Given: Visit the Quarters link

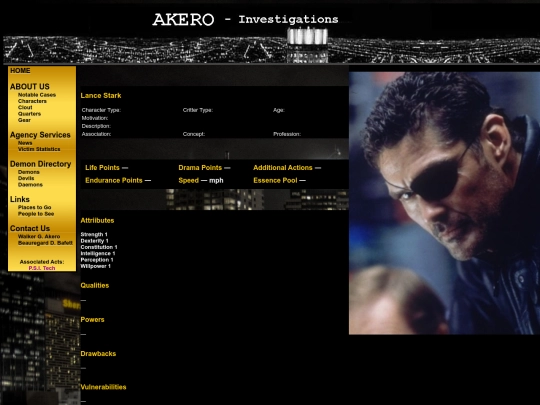Looking at the screenshot, I should pyautogui.click(x=29, y=114).
